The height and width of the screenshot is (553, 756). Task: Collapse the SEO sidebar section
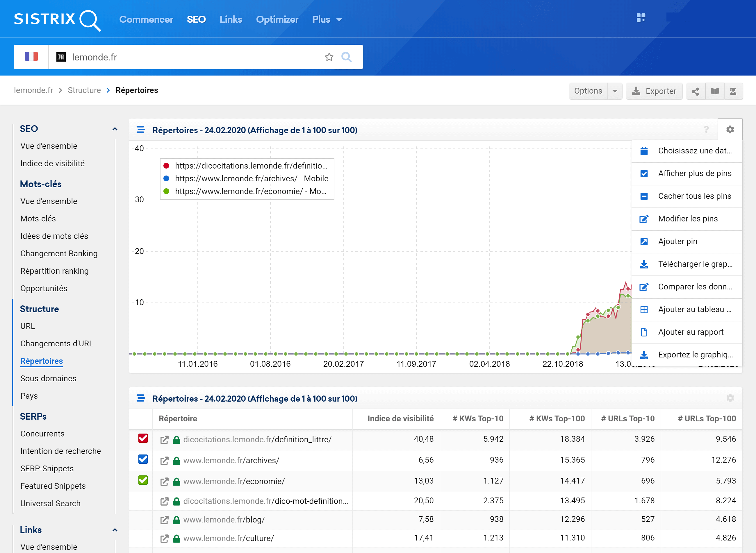click(115, 129)
